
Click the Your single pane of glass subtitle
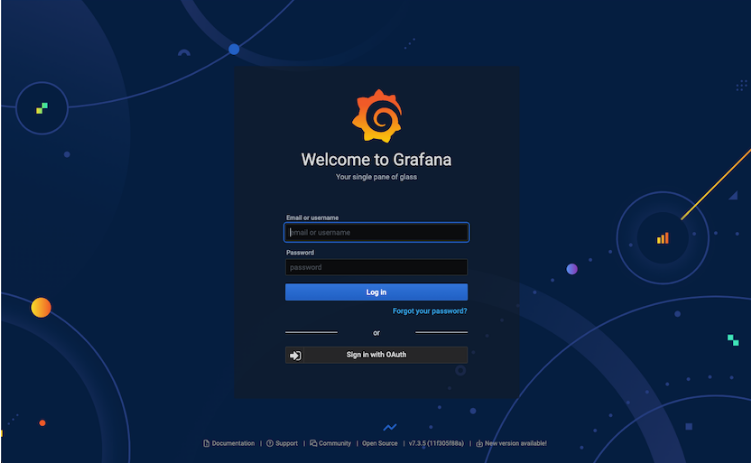click(x=376, y=177)
